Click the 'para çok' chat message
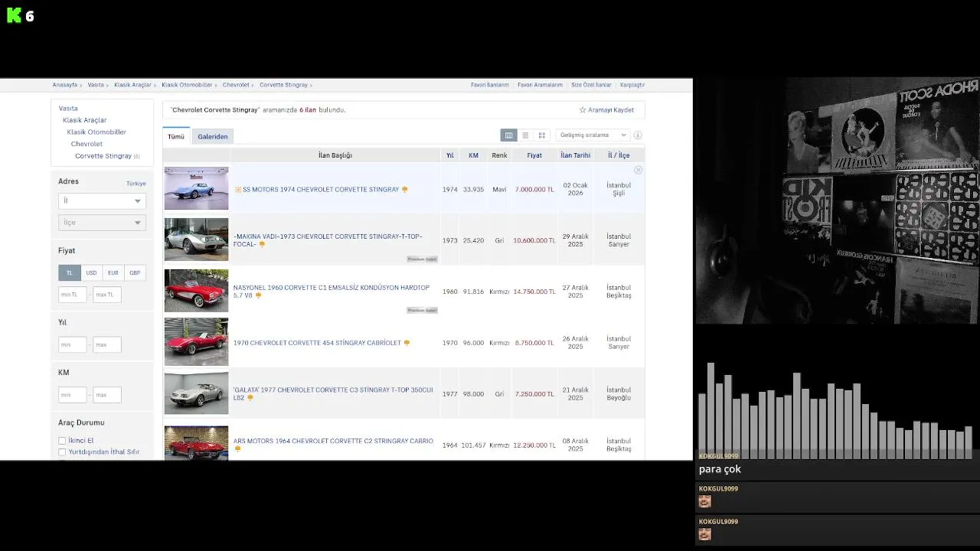Screen dimensions: 980x551 coord(720,469)
